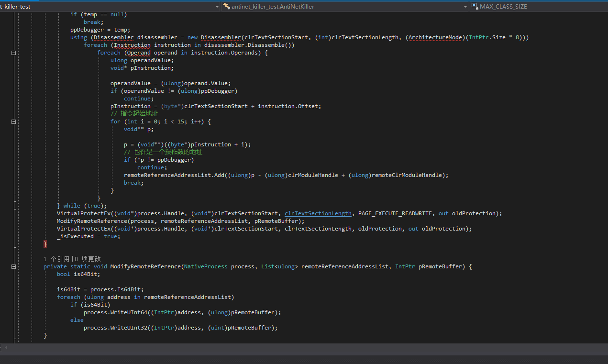Place cursor on the 指令起始地址 comment
608x364 pixels.
[137, 114]
